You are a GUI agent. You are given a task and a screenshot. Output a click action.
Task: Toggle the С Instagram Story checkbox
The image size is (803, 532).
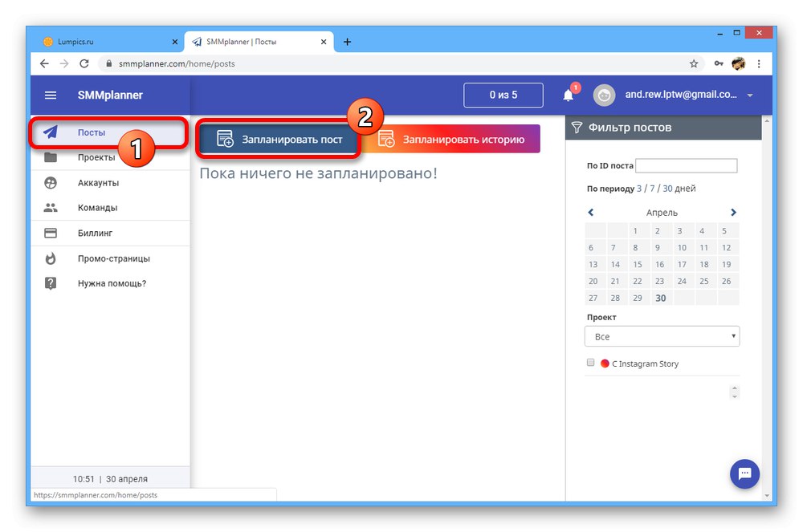pyautogui.click(x=590, y=362)
